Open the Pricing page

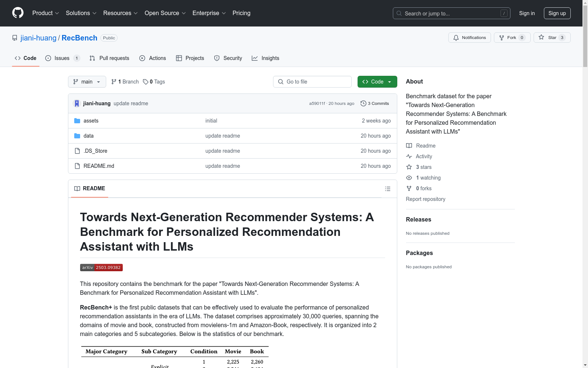point(241,13)
